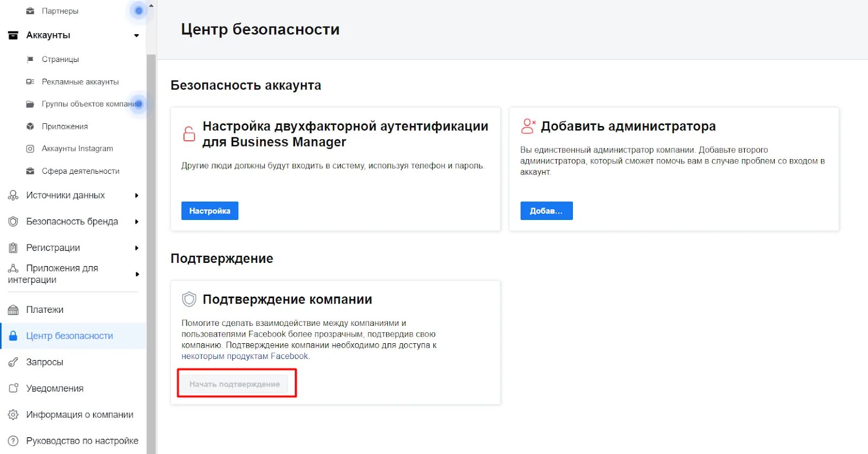Click the question mark icon by Руководство по настройке
The height and width of the screenshot is (454, 868).
[x=14, y=441]
